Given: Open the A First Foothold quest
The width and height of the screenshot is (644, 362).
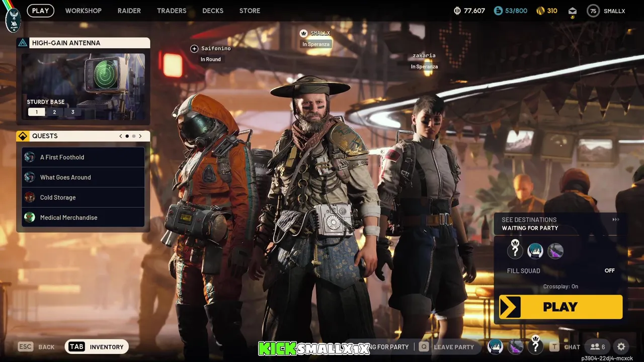Looking at the screenshot, I should pos(83,157).
